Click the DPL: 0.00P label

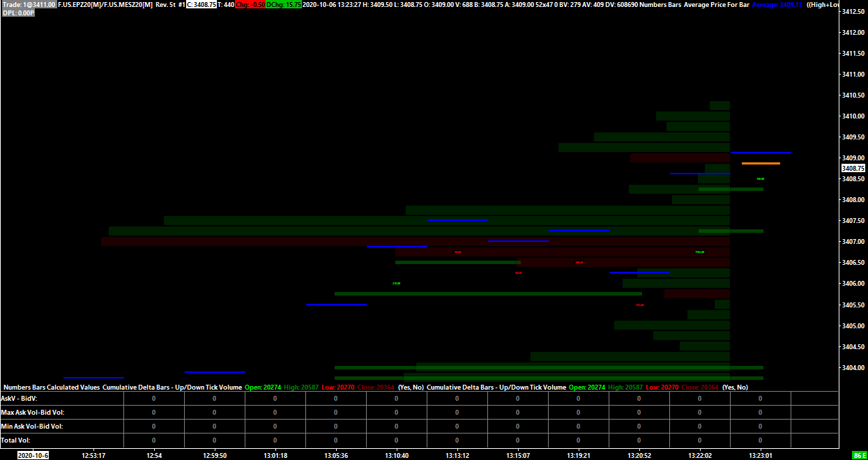coord(18,13)
